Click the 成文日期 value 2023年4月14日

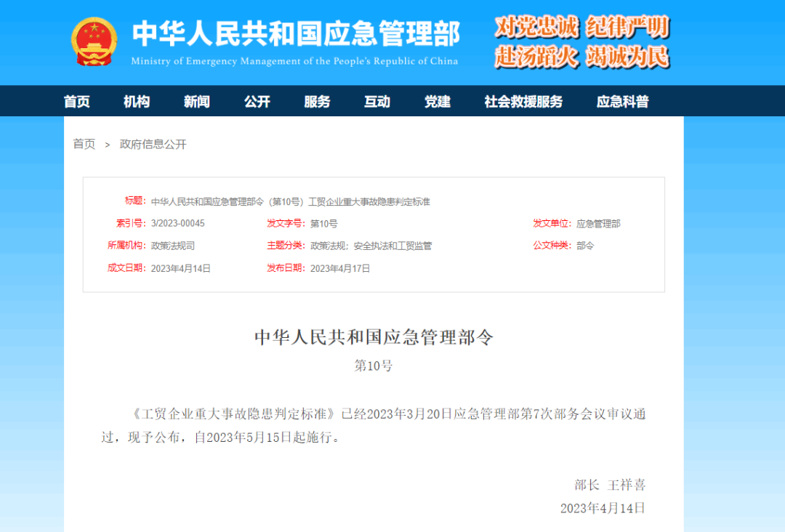tap(181, 269)
